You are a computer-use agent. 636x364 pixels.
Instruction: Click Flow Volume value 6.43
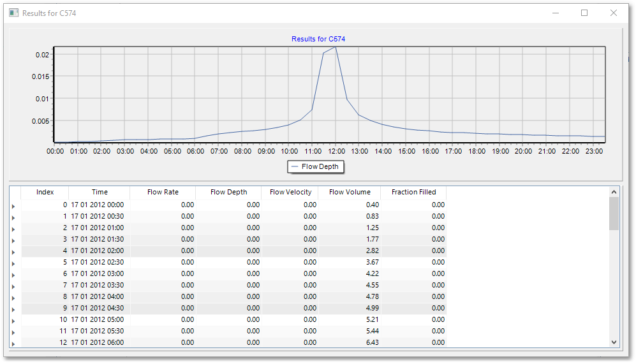click(x=373, y=342)
